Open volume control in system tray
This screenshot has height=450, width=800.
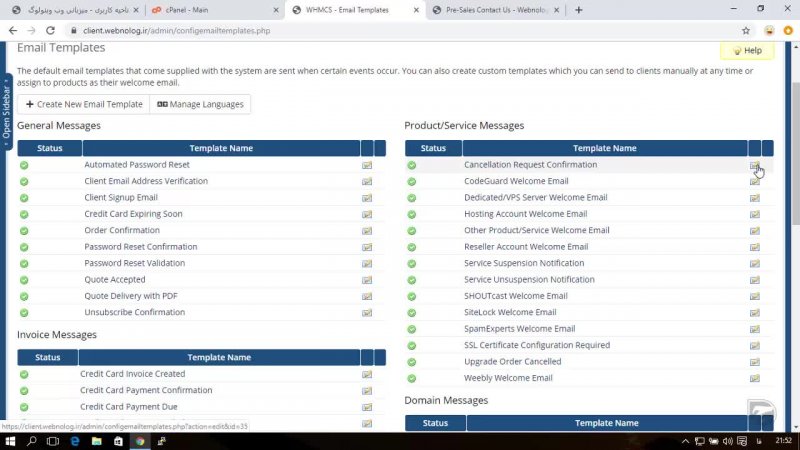tap(728, 441)
